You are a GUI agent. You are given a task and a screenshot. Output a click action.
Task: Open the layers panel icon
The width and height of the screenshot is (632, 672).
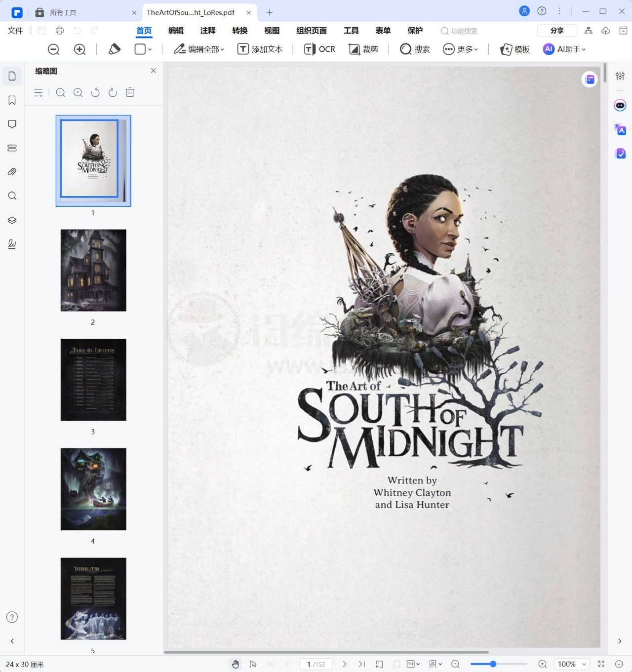click(x=12, y=220)
